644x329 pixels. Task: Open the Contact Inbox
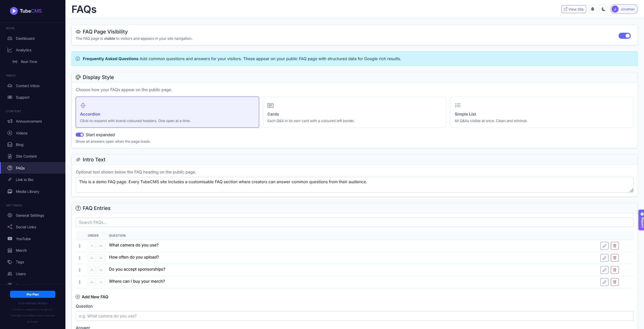[x=28, y=86]
